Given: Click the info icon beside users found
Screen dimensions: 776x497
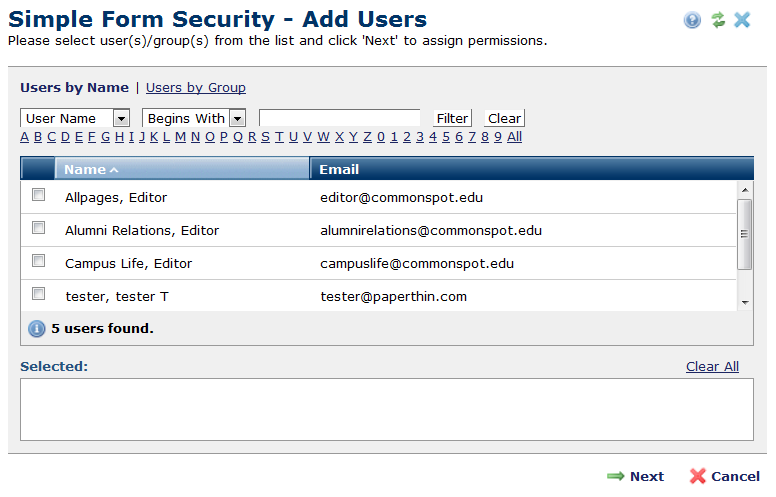Looking at the screenshot, I should point(37,328).
